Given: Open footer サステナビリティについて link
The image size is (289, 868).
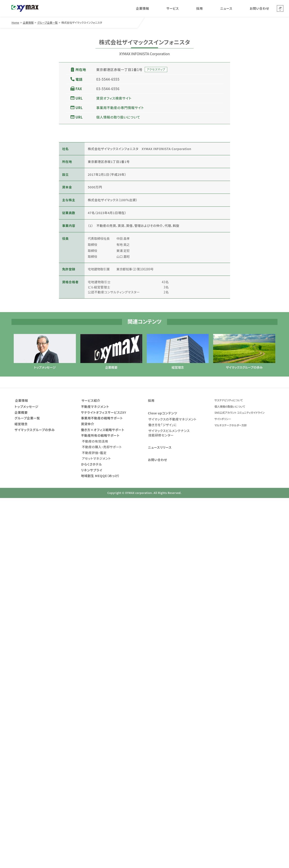Looking at the screenshot, I should (228, 400).
